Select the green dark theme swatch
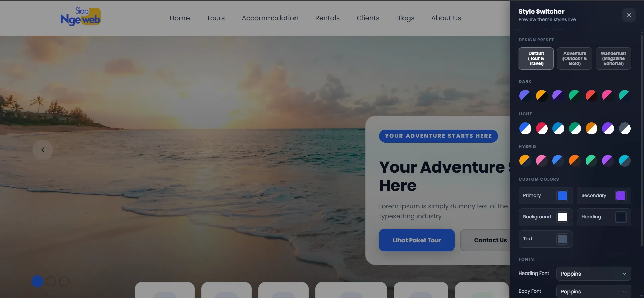644x298 pixels. [x=575, y=95]
